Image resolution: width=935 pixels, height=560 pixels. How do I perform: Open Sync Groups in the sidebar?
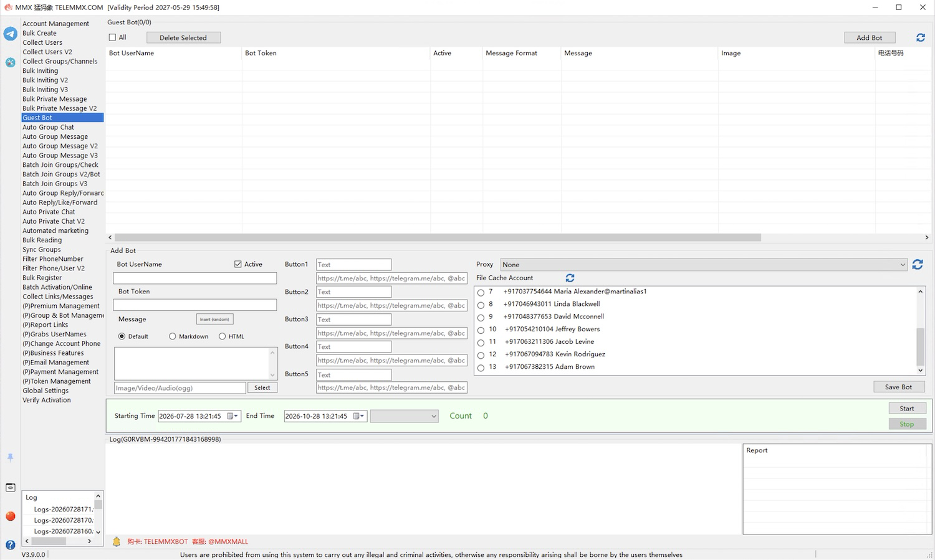42,249
